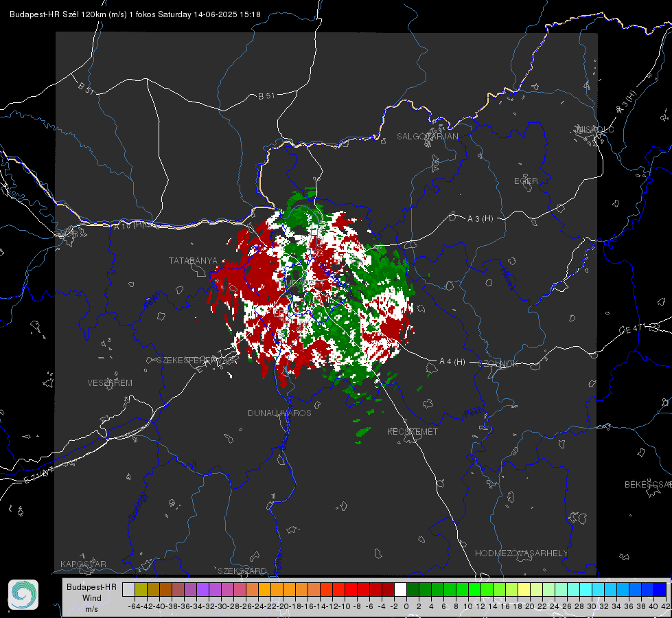
Task: Pick the yellow swatch between 18 and 20
Action: (524, 589)
